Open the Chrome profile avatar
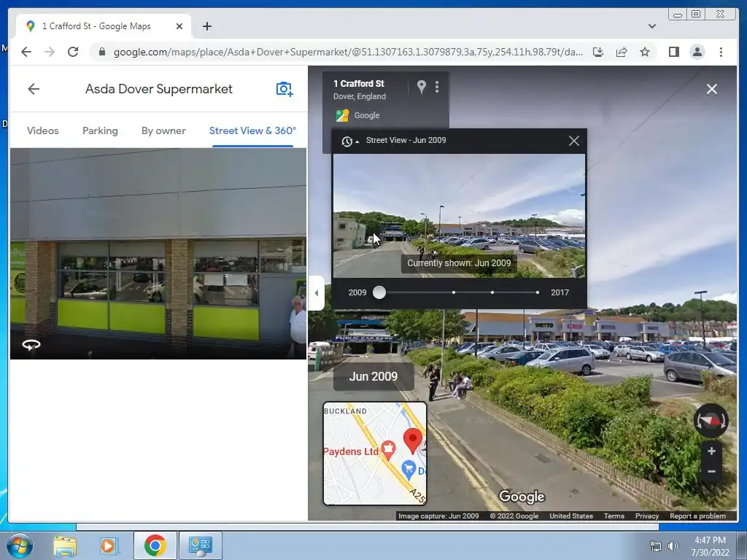This screenshot has height=560, width=747. pyautogui.click(x=697, y=52)
